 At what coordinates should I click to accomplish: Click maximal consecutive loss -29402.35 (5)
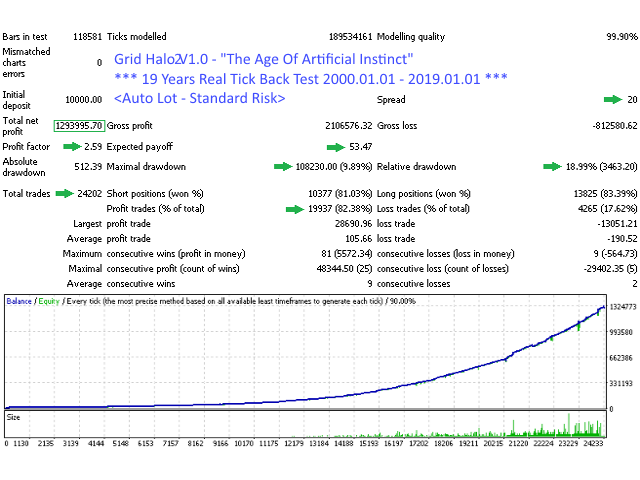tap(611, 269)
